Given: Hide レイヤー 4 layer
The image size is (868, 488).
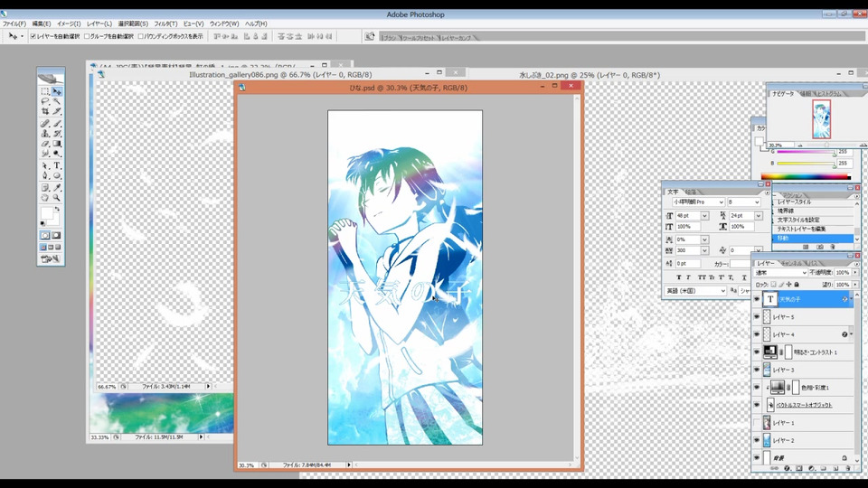Looking at the screenshot, I should pyautogui.click(x=757, y=334).
